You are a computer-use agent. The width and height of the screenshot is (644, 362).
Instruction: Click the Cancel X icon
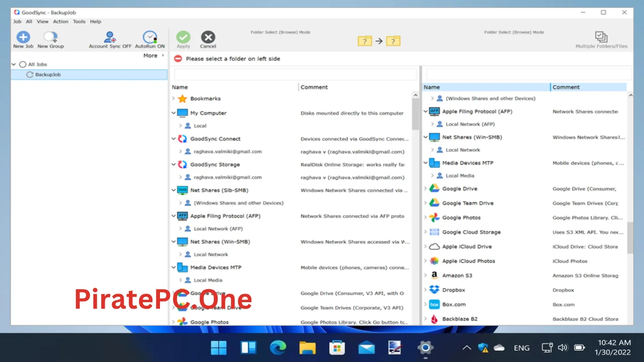208,37
